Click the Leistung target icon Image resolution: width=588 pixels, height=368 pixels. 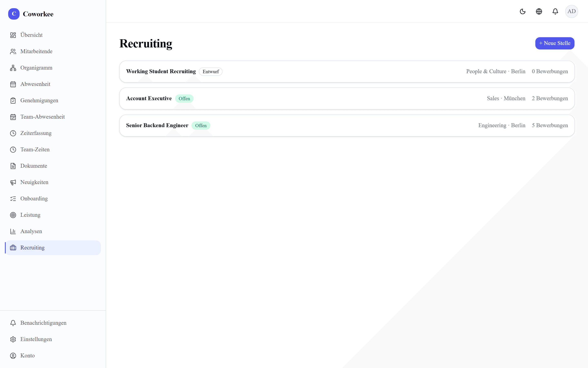(x=13, y=215)
